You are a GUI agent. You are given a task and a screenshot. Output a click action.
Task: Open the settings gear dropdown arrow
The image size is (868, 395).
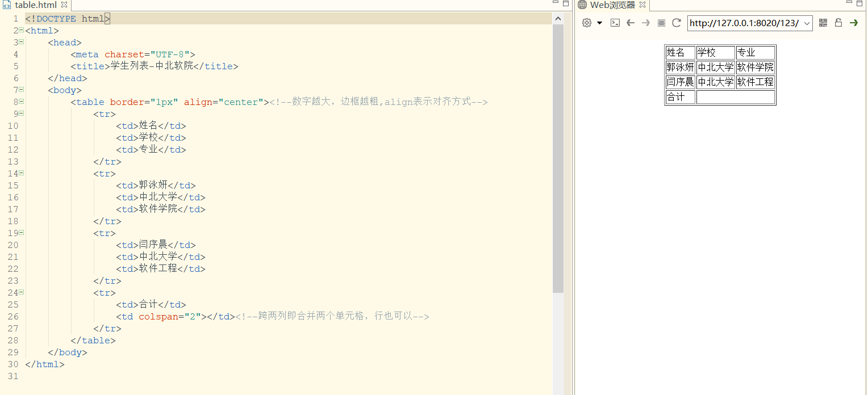599,23
